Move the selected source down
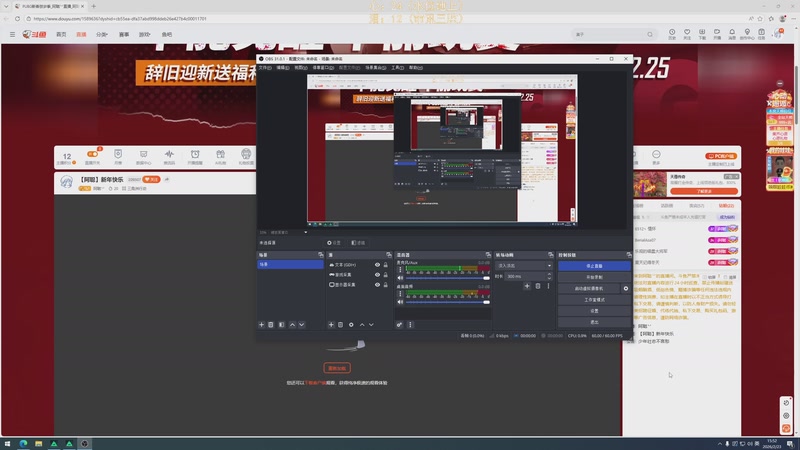Screen dimensions: 800x450 pyautogui.click(x=371, y=324)
